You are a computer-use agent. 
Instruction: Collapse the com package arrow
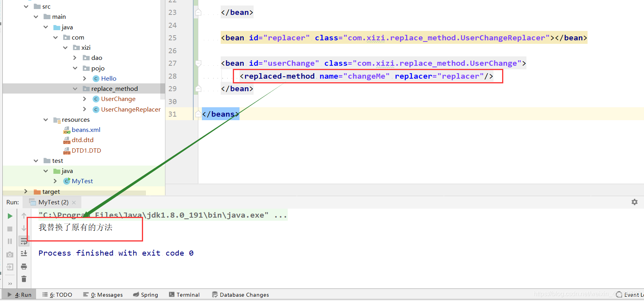point(55,37)
